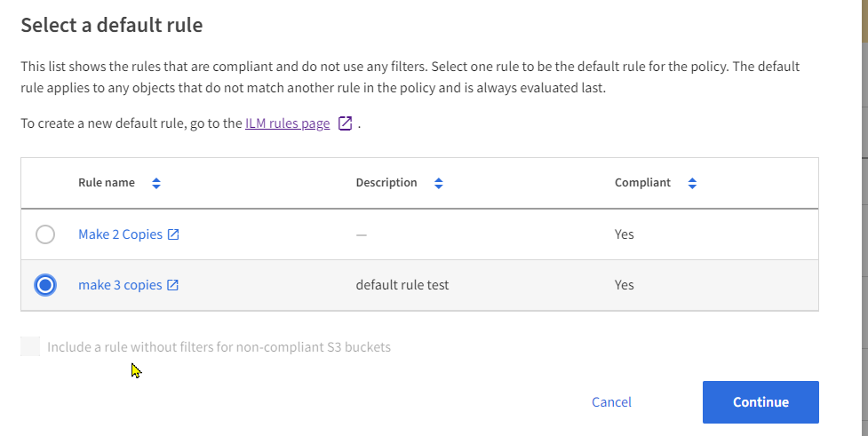
Task: Click the 'Include a rule without filters' label
Action: 219,347
